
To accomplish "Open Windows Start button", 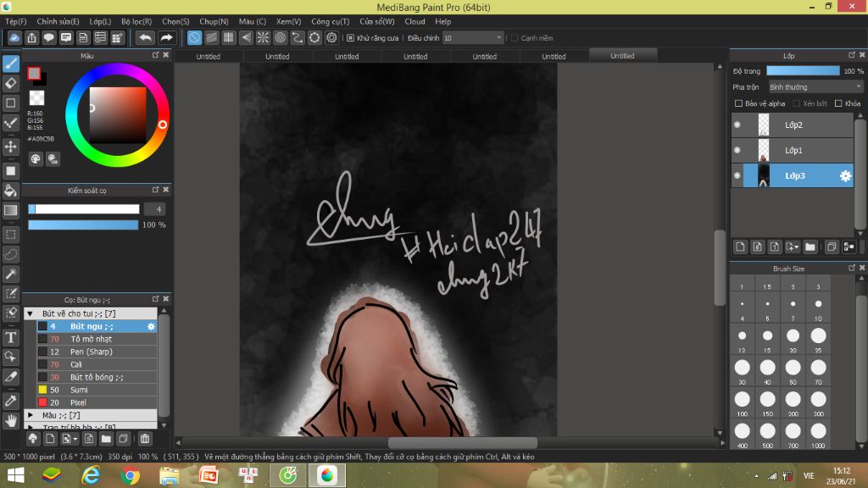I will [x=15, y=475].
